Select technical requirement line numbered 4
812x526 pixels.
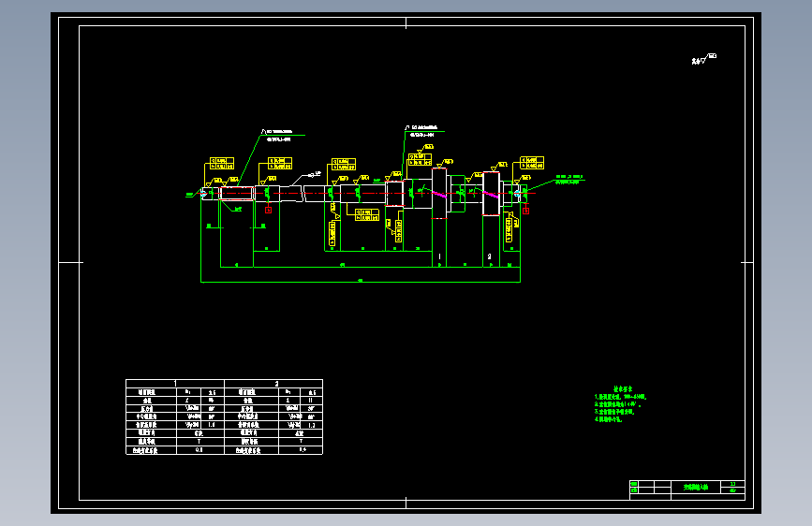609,419
